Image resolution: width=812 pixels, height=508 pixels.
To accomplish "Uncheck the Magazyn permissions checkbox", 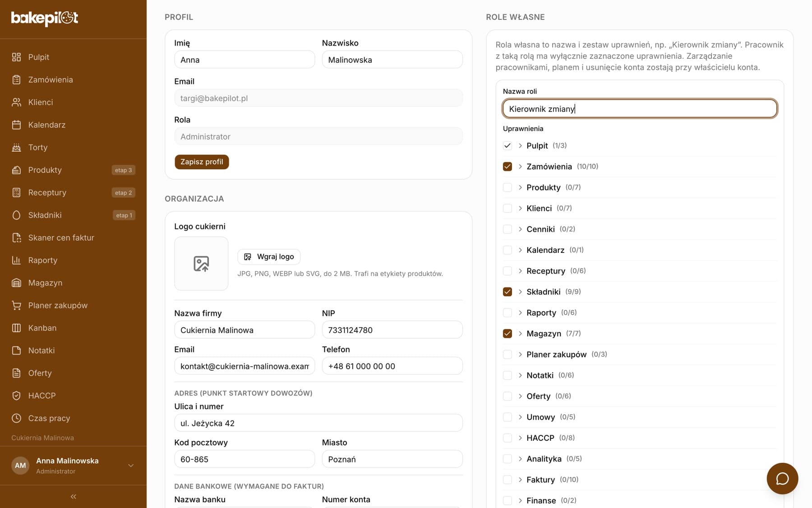I will [507, 334].
